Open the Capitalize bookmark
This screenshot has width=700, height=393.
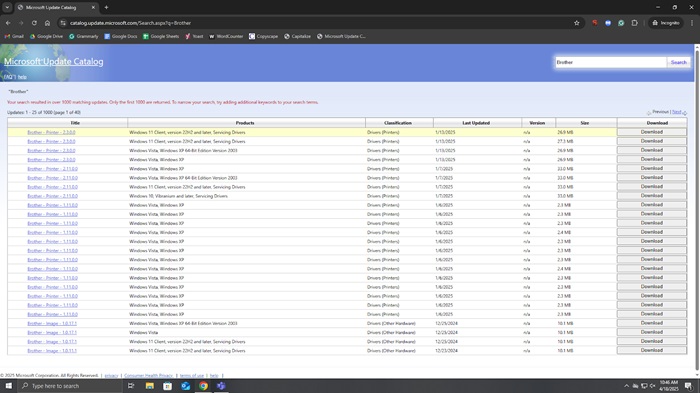297,36
